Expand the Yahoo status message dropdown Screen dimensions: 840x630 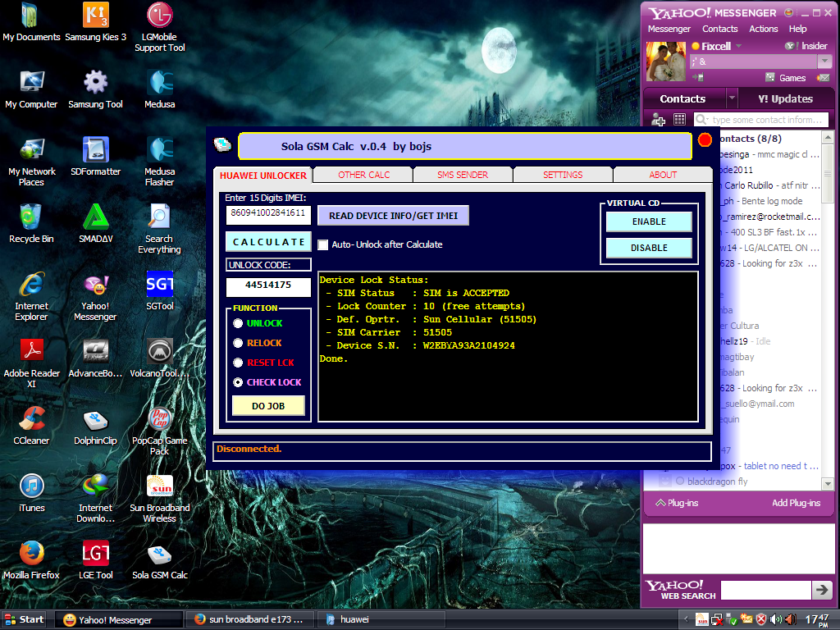pyautogui.click(x=824, y=62)
